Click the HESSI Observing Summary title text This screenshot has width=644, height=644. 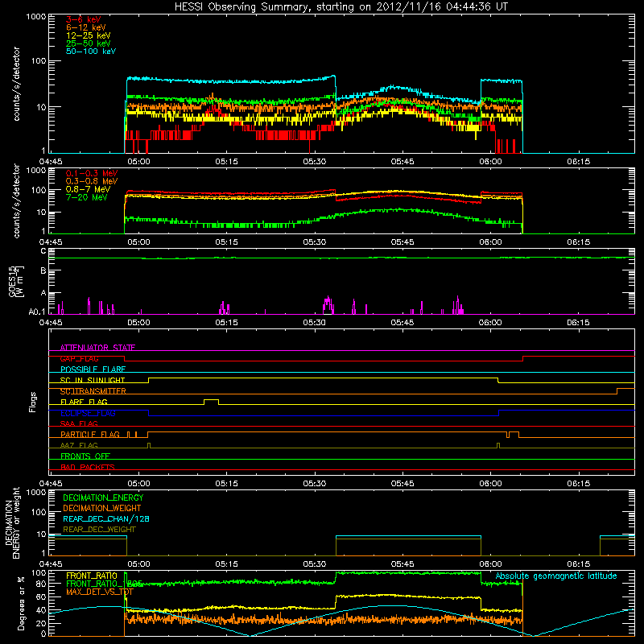(x=341, y=7)
